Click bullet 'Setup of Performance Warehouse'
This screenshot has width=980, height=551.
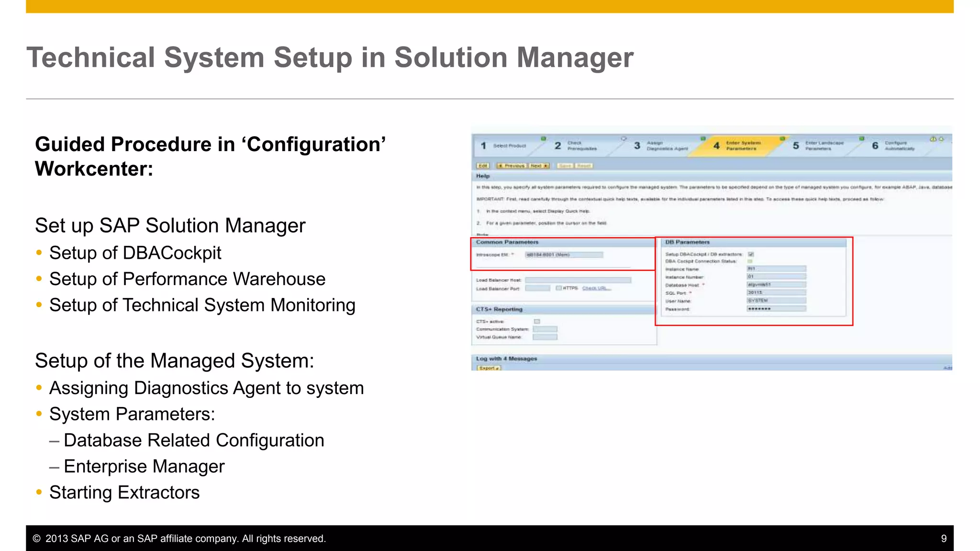[x=188, y=279]
